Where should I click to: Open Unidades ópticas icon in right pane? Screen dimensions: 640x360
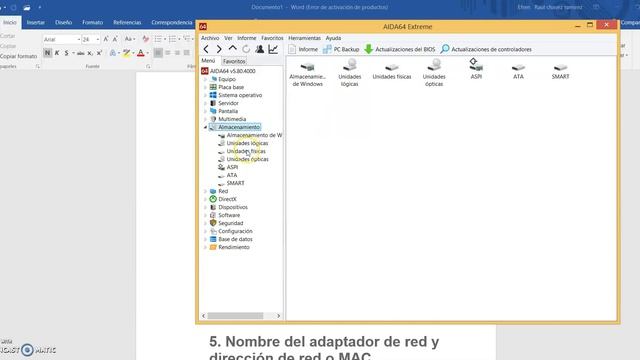pyautogui.click(x=434, y=73)
